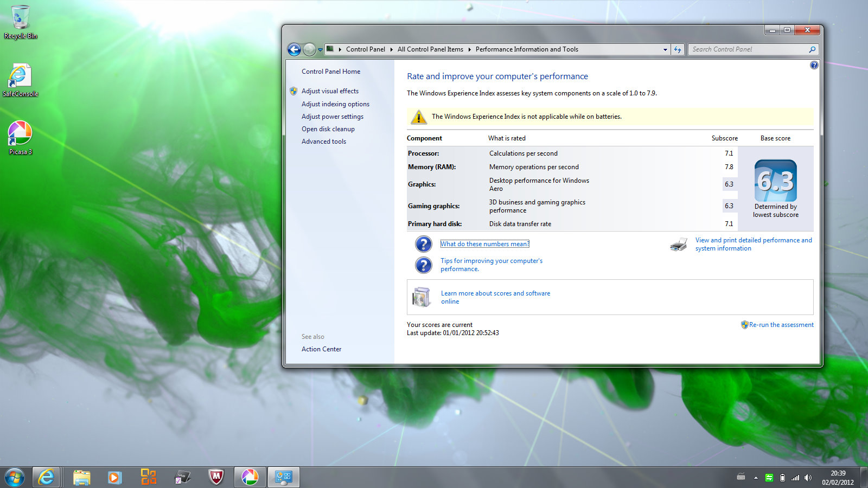
Task: Click green sync tray icon
Action: tap(769, 478)
